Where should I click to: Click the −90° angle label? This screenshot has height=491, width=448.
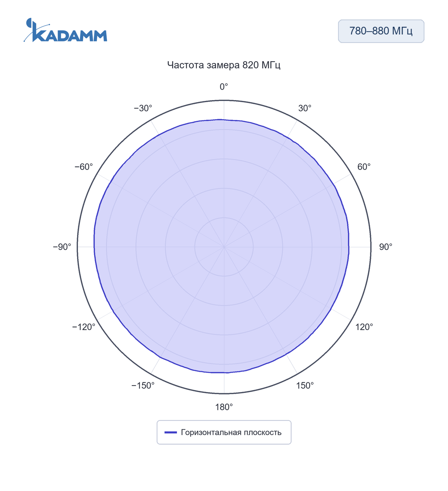pos(62,247)
